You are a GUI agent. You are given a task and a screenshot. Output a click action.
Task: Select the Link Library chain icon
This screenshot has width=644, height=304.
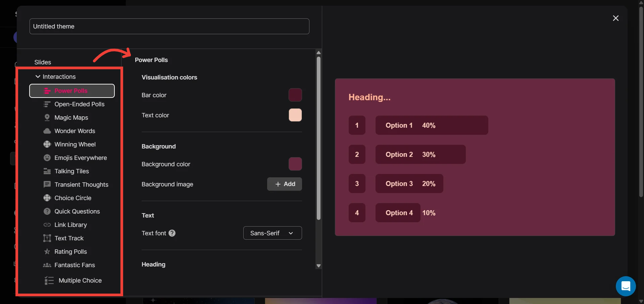point(47,225)
